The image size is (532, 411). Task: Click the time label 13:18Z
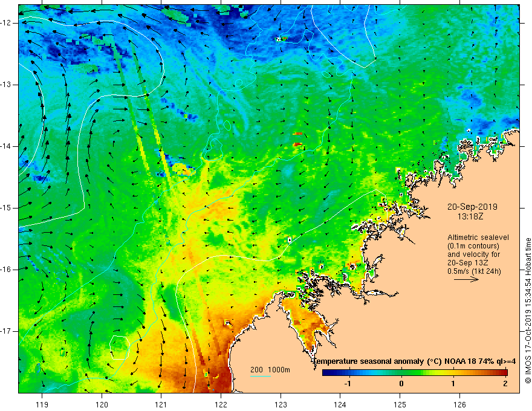pos(470,216)
